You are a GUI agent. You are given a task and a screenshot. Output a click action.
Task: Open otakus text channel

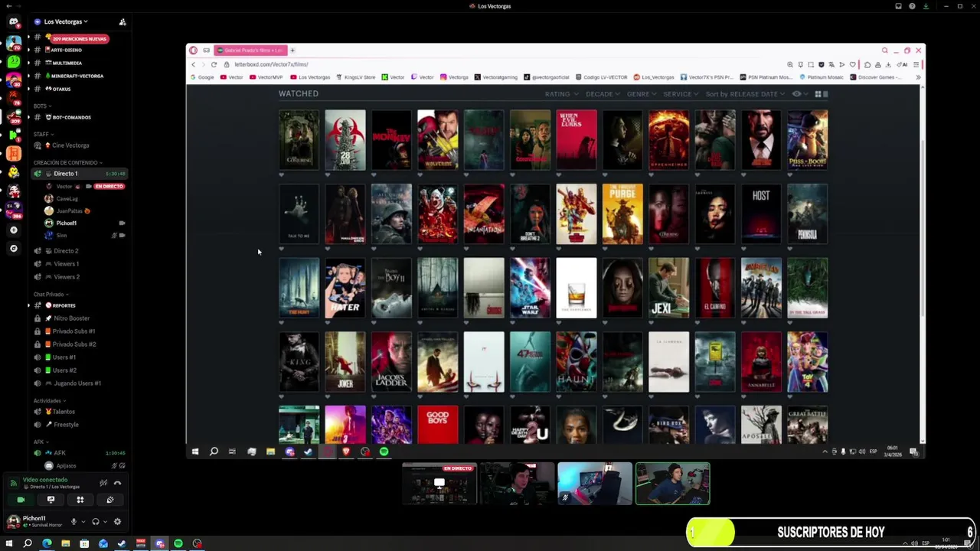tap(80, 89)
